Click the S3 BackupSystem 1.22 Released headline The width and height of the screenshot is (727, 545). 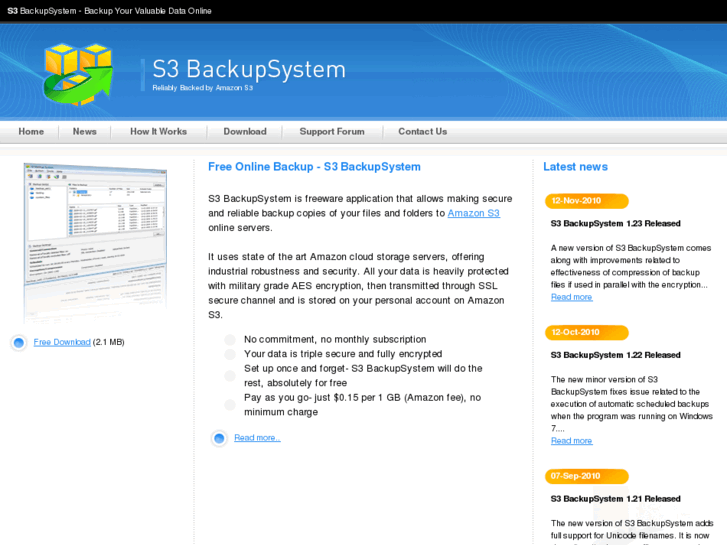coord(615,355)
